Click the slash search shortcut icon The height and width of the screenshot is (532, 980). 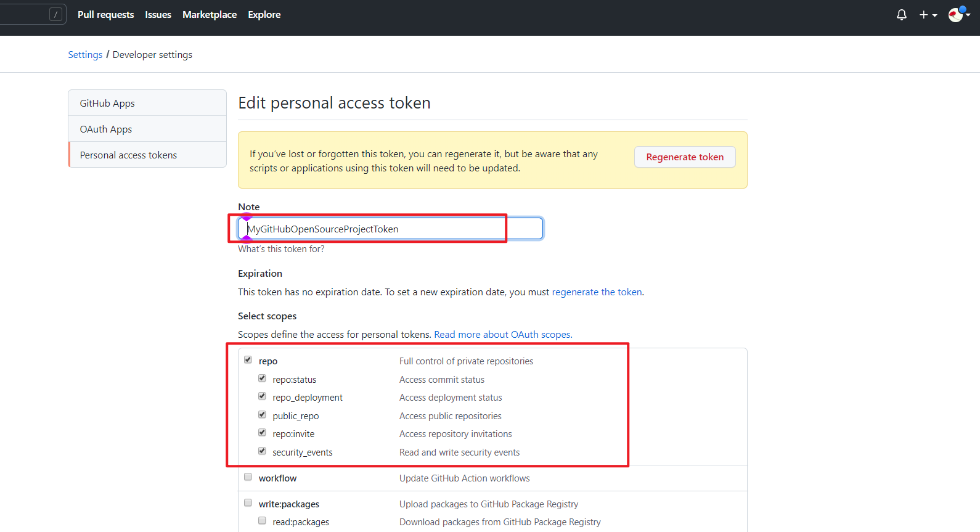(56, 15)
